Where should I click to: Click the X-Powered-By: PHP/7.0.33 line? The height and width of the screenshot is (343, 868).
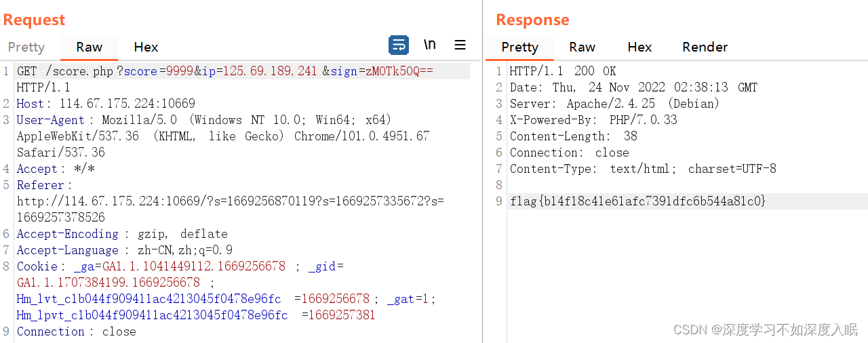pyautogui.click(x=593, y=120)
